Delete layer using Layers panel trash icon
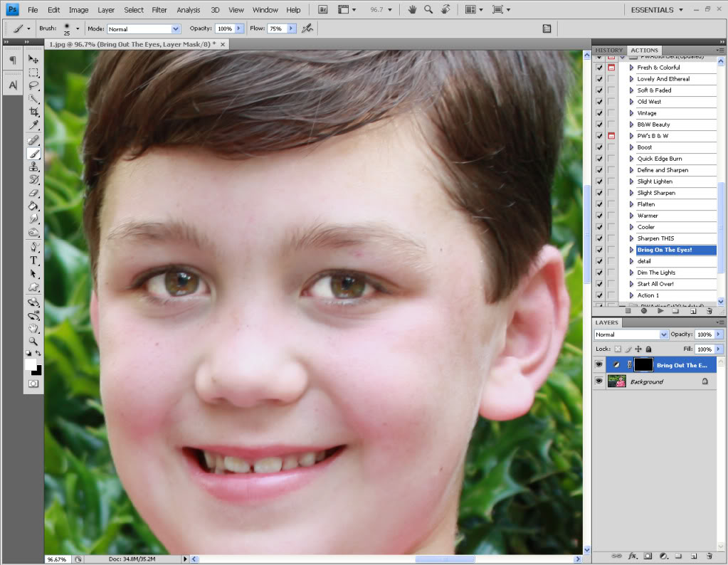Viewport: 728px width, 565px height. (x=709, y=555)
